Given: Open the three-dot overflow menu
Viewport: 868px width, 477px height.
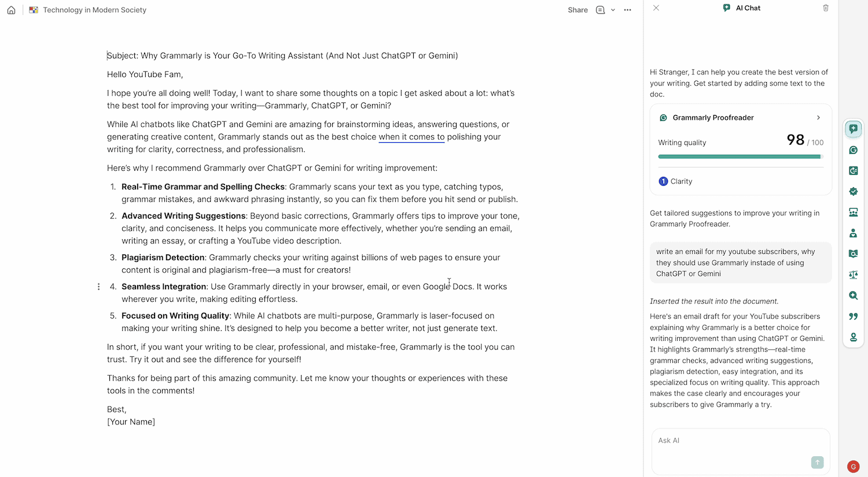Looking at the screenshot, I should click(x=627, y=10).
